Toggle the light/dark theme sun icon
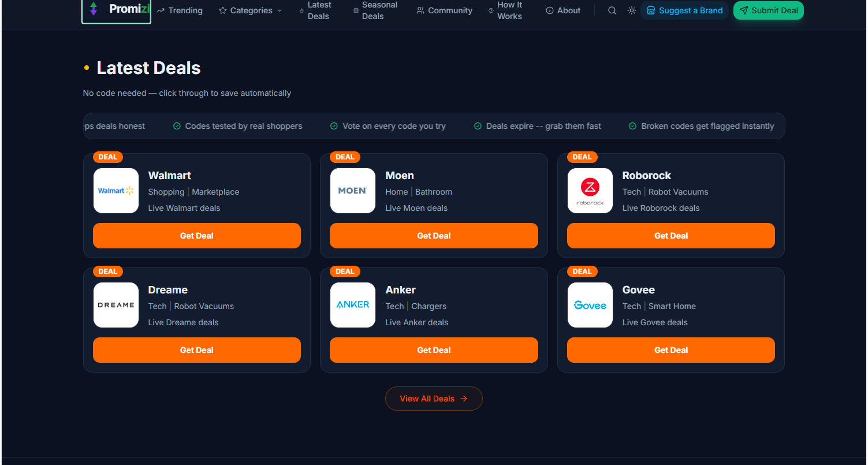The image size is (868, 465). tap(632, 10)
